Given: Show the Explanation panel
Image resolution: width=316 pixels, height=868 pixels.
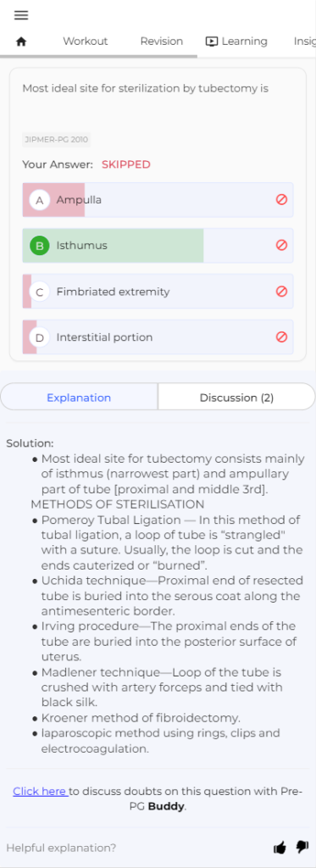Looking at the screenshot, I should [79, 398].
